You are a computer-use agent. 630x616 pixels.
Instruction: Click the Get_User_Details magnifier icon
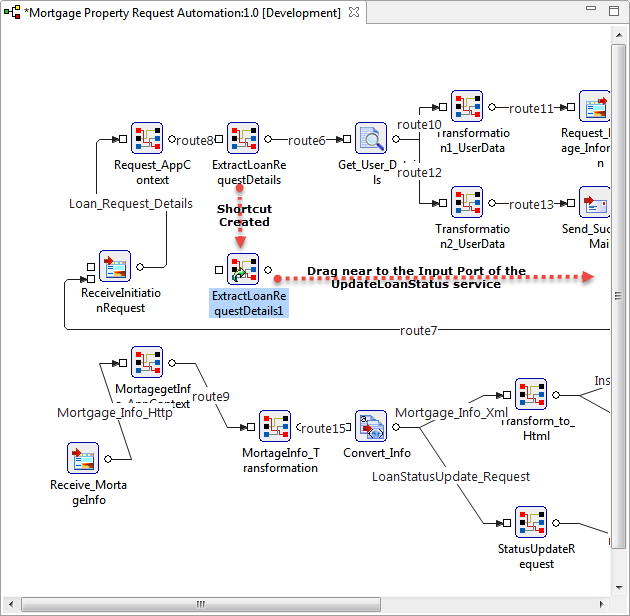coord(371,138)
